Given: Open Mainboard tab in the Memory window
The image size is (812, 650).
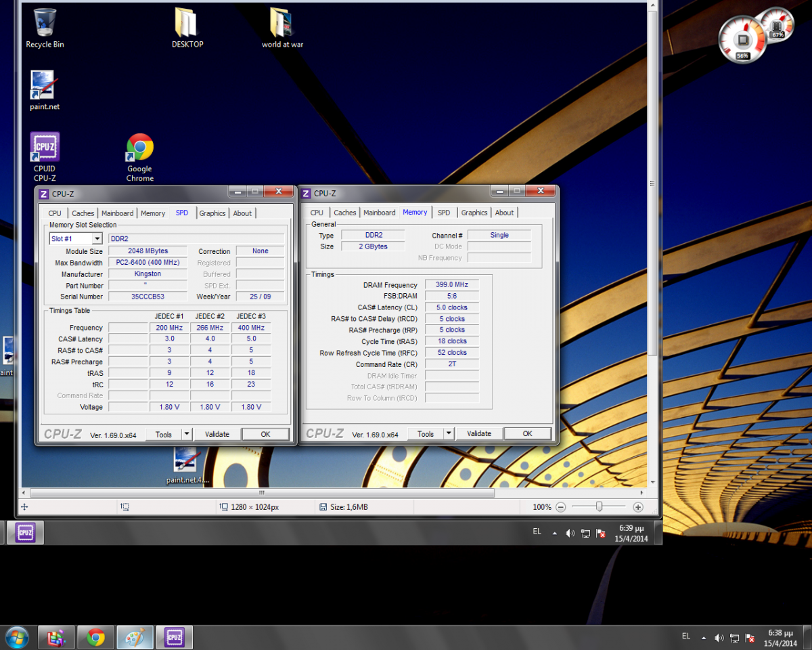Looking at the screenshot, I should click(380, 213).
